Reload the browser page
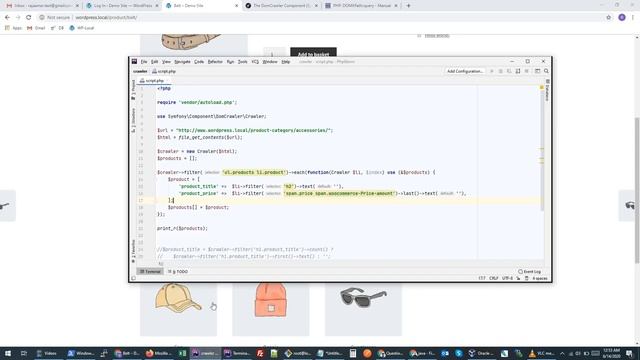The image size is (640, 360). (x=28, y=18)
